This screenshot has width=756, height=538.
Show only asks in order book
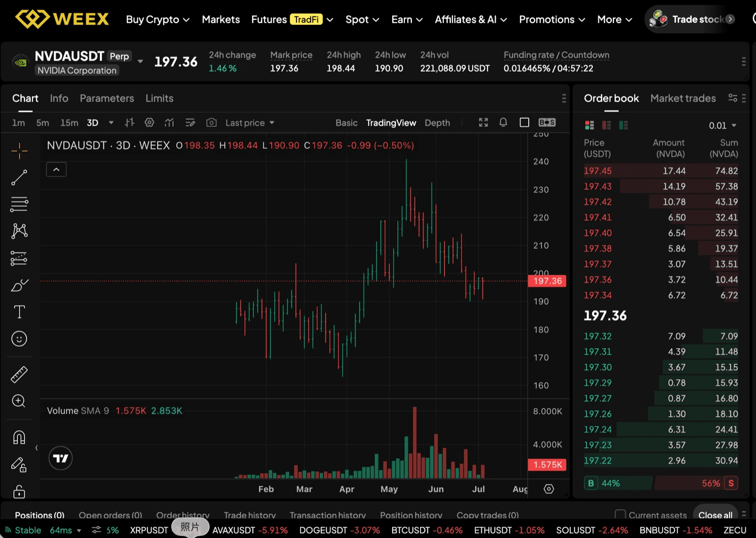[x=607, y=125]
